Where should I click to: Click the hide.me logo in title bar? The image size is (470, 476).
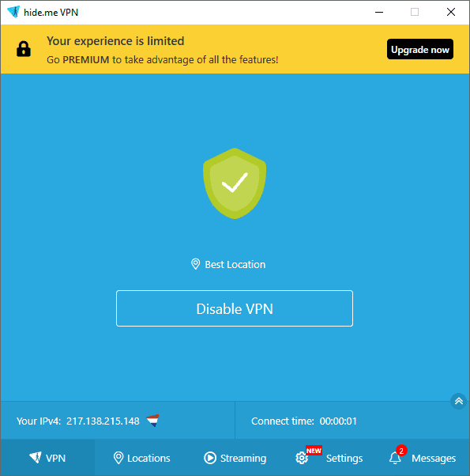click(x=13, y=12)
